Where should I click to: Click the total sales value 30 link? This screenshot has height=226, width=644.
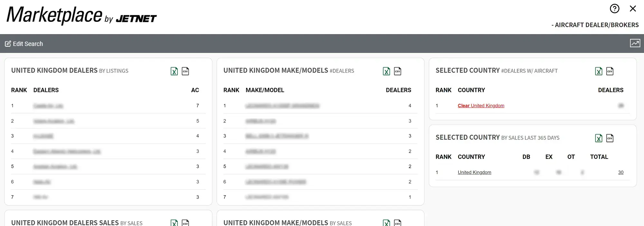click(620, 173)
